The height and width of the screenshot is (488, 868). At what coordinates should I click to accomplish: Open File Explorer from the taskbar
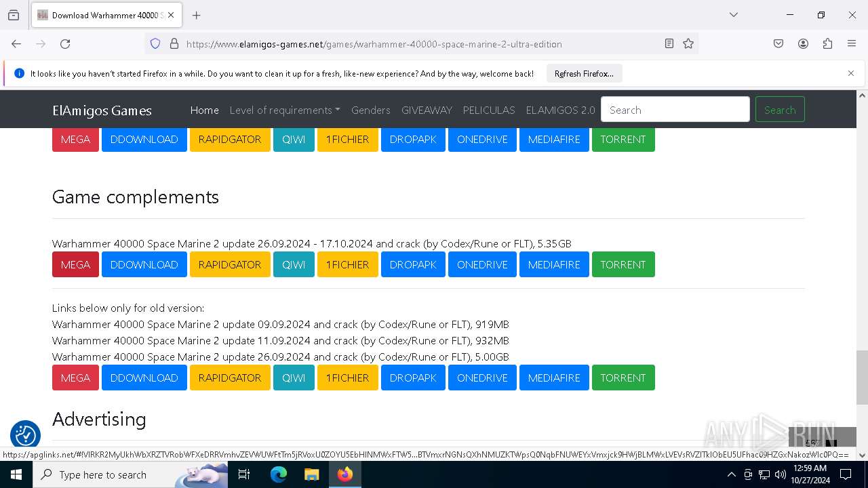(x=311, y=474)
